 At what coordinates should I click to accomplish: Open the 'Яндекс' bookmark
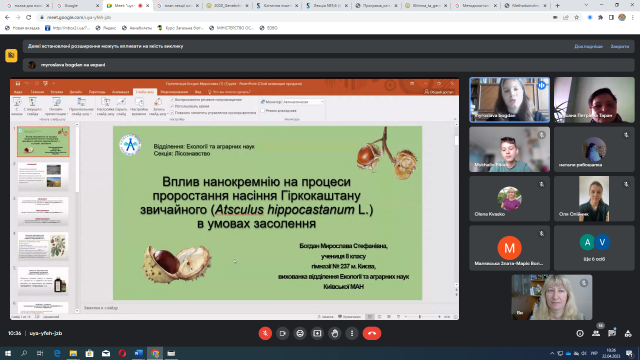click(106, 28)
